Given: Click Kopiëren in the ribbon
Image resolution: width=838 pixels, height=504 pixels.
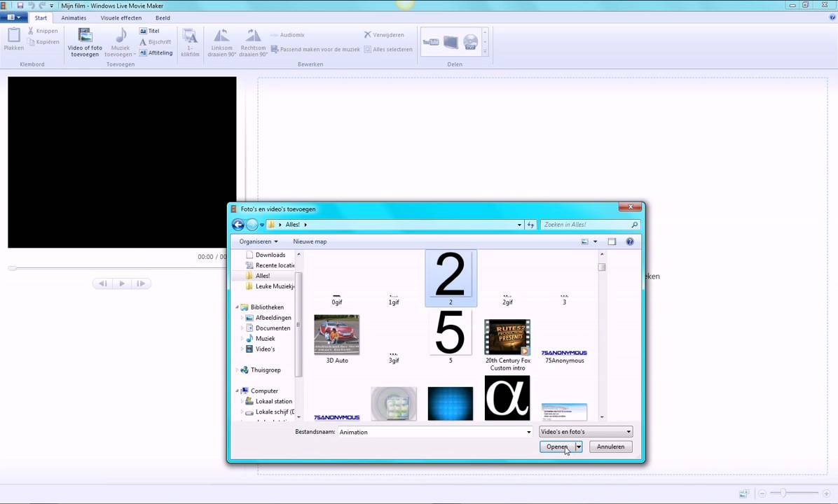Looking at the screenshot, I should coord(43,41).
